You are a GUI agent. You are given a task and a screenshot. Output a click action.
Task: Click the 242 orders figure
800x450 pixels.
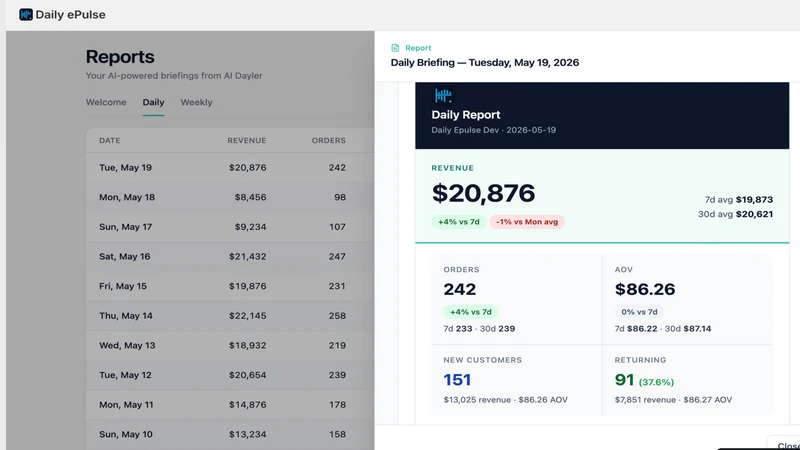click(x=460, y=289)
